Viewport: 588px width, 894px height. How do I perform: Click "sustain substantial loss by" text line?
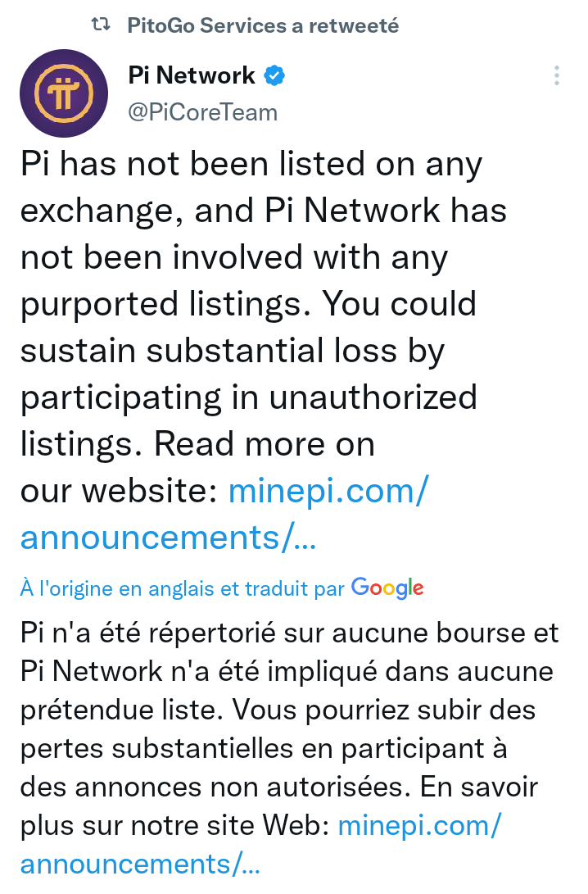click(x=232, y=352)
